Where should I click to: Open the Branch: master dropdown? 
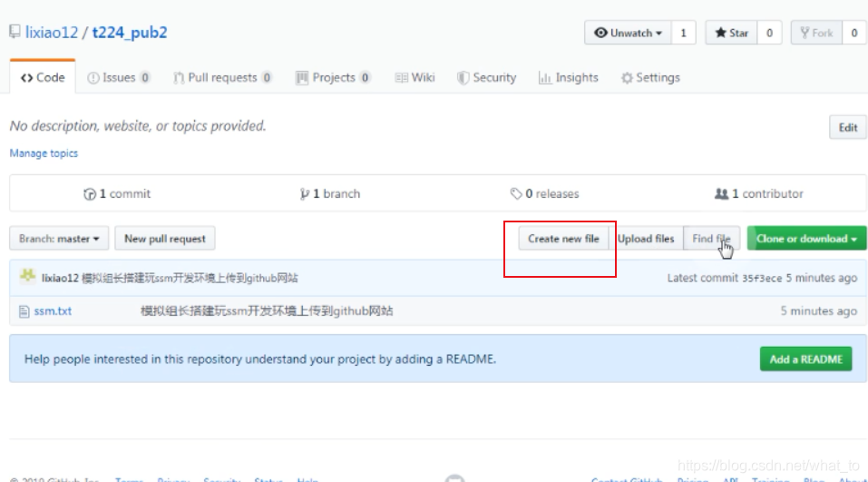(x=59, y=239)
